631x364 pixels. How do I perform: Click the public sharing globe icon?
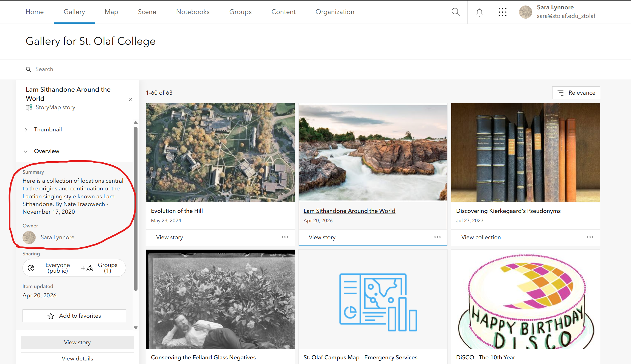(x=31, y=268)
